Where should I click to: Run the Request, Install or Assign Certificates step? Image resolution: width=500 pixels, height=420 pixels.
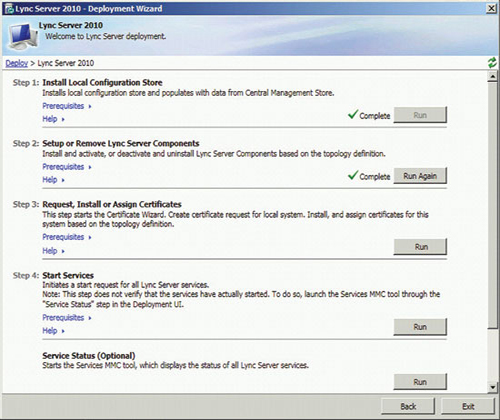420,247
